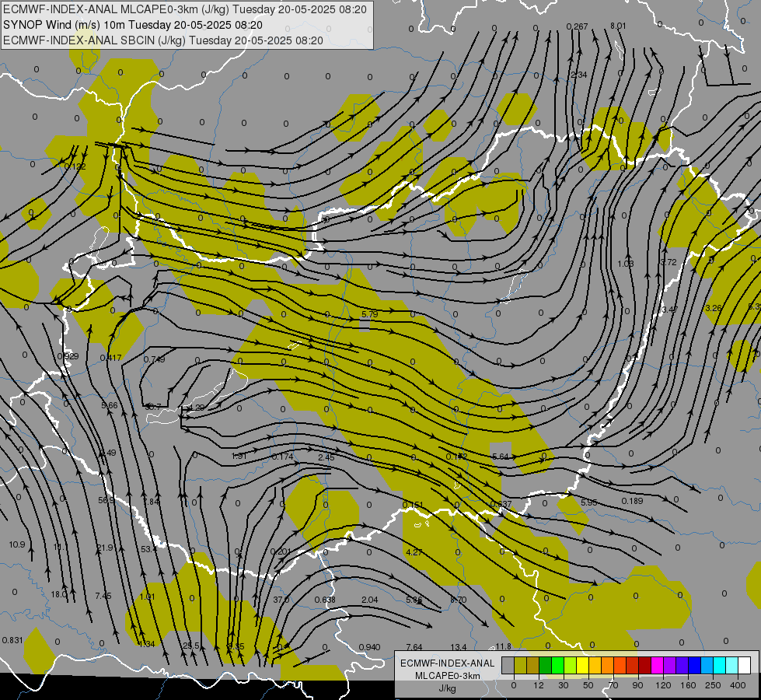761x700 pixels.
Task: Click legend scale label 12
Action: point(538,685)
